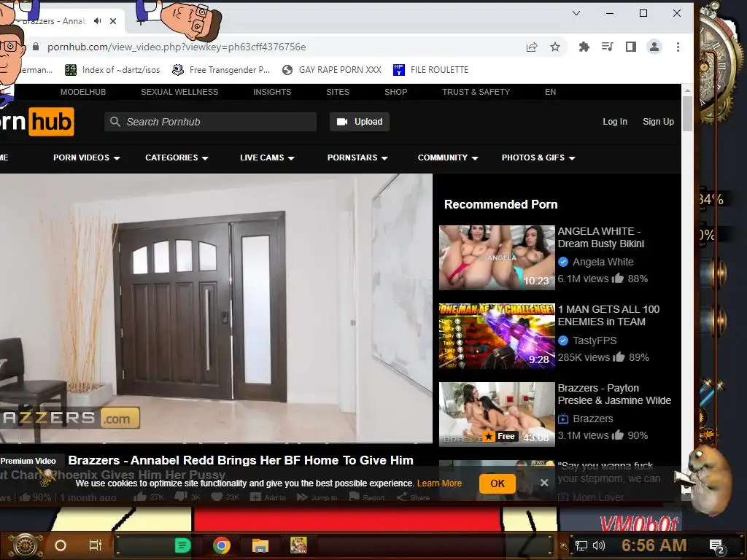Click the Premium Video badge
The image size is (747, 560).
tap(28, 461)
